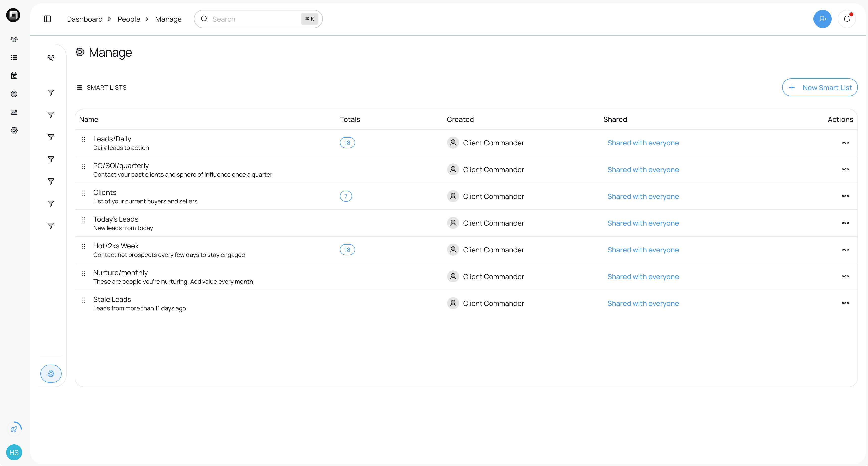
Task: Open the calendar icon in left rail
Action: pyautogui.click(x=14, y=75)
